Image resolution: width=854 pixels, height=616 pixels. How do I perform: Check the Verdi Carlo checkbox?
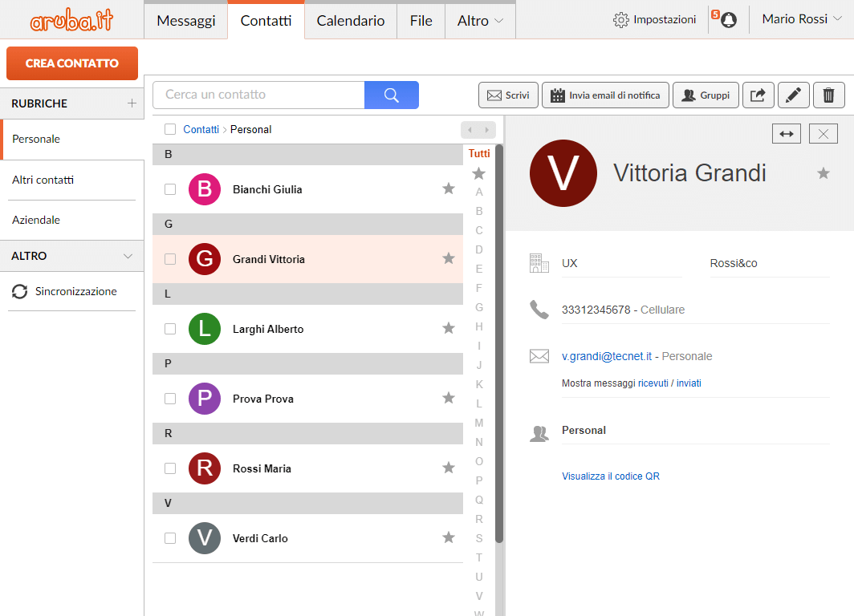[x=170, y=538]
